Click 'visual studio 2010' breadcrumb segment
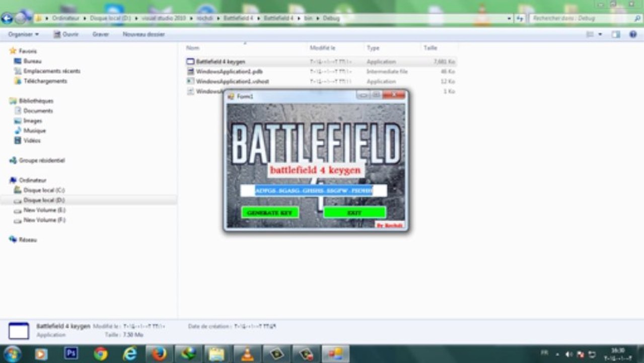 tap(163, 18)
